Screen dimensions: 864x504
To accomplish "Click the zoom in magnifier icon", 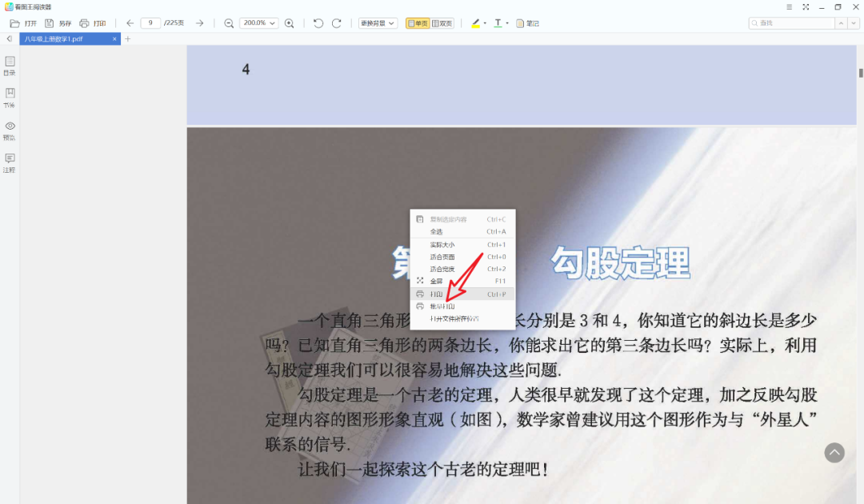I will pos(290,23).
